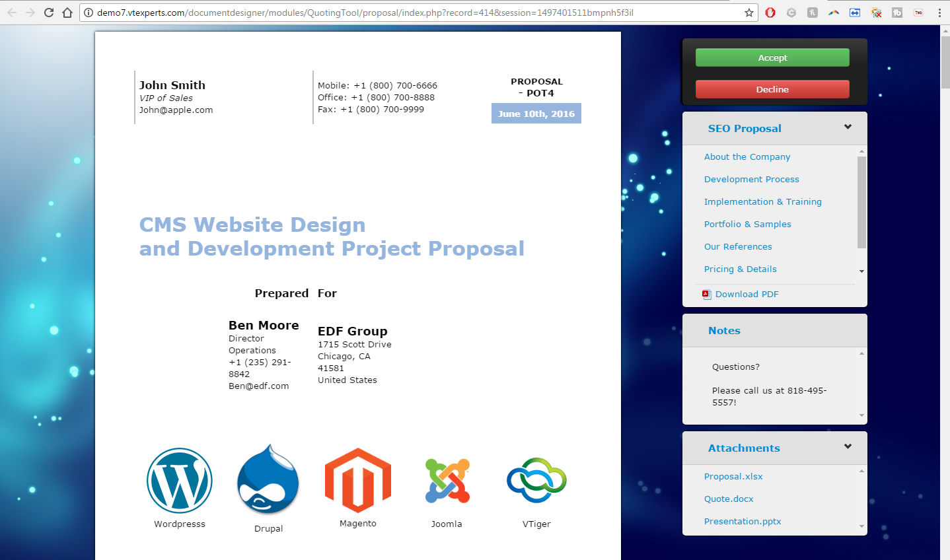Click the CMS Website Design proposal heading
The width and height of the screenshot is (950, 560).
(332, 236)
